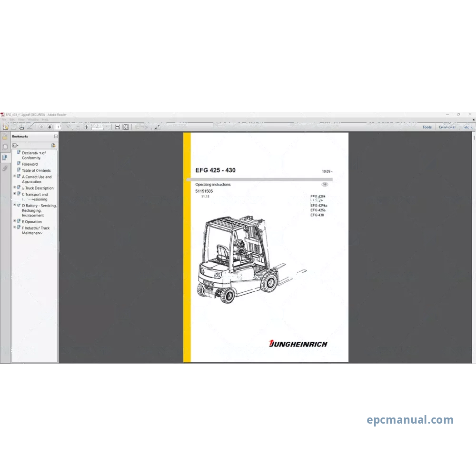Select the fit one full page icon
Viewport: 476px width, 476px height.
[126, 127]
